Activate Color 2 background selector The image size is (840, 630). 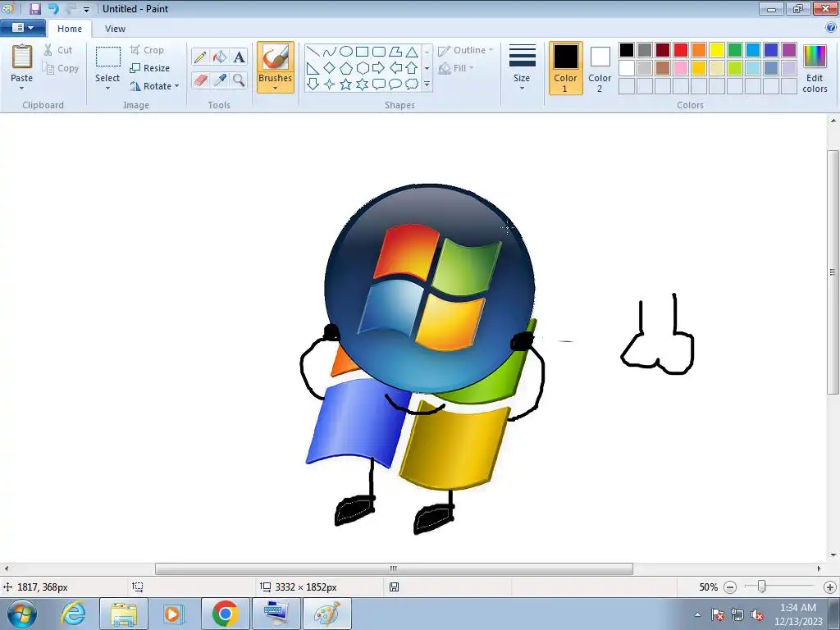tap(600, 68)
